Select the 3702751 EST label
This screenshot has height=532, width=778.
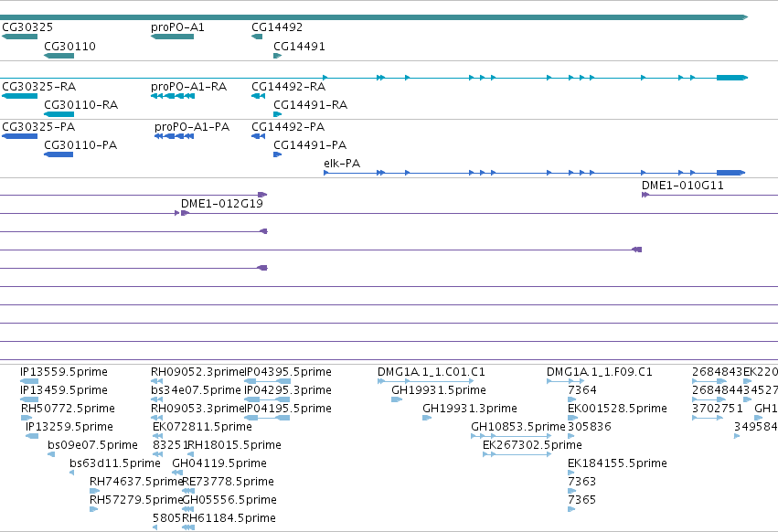pos(718,409)
